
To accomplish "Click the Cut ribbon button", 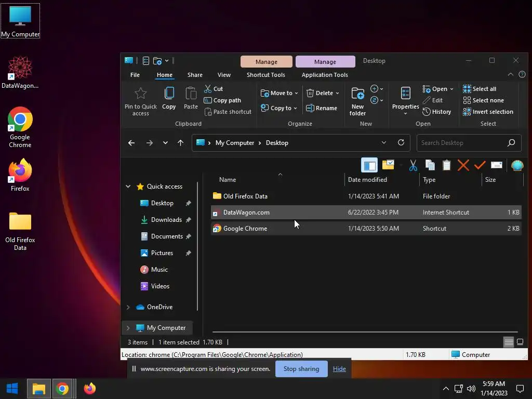I will pos(214,89).
